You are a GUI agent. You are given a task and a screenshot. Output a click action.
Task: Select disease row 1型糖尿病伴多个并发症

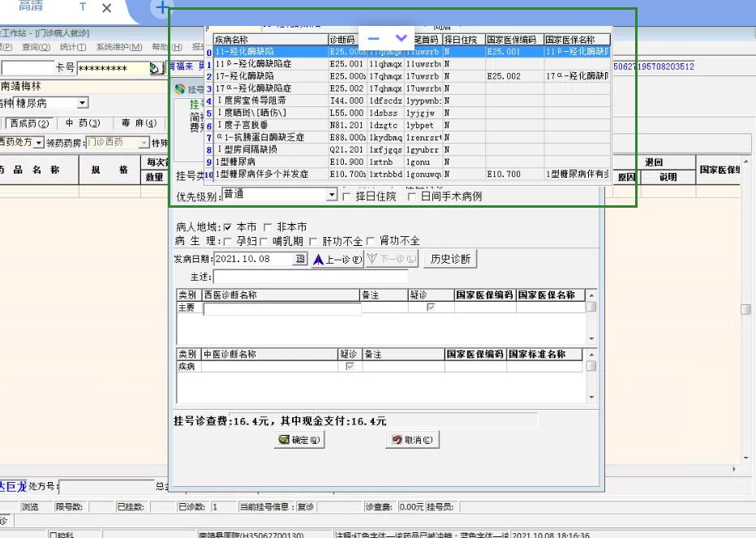(412, 174)
